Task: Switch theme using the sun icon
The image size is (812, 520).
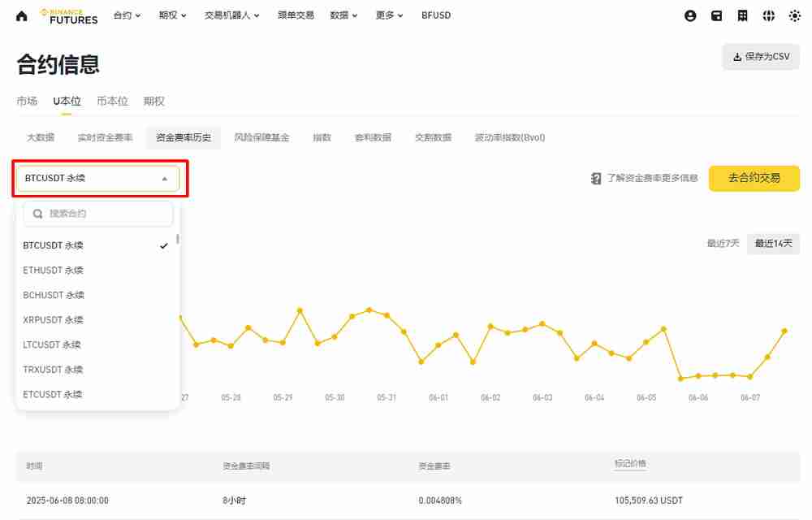Action: tap(794, 15)
